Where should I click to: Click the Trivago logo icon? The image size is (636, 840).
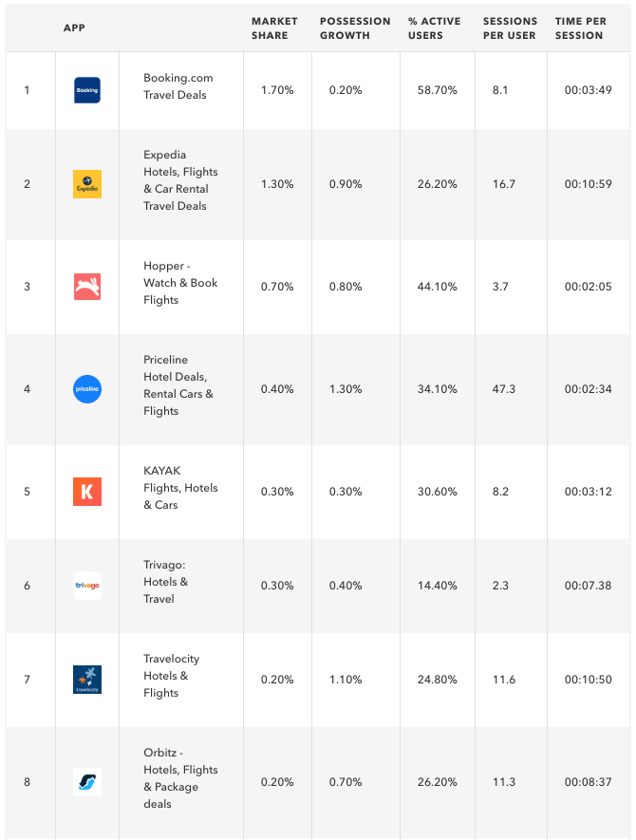click(86, 586)
